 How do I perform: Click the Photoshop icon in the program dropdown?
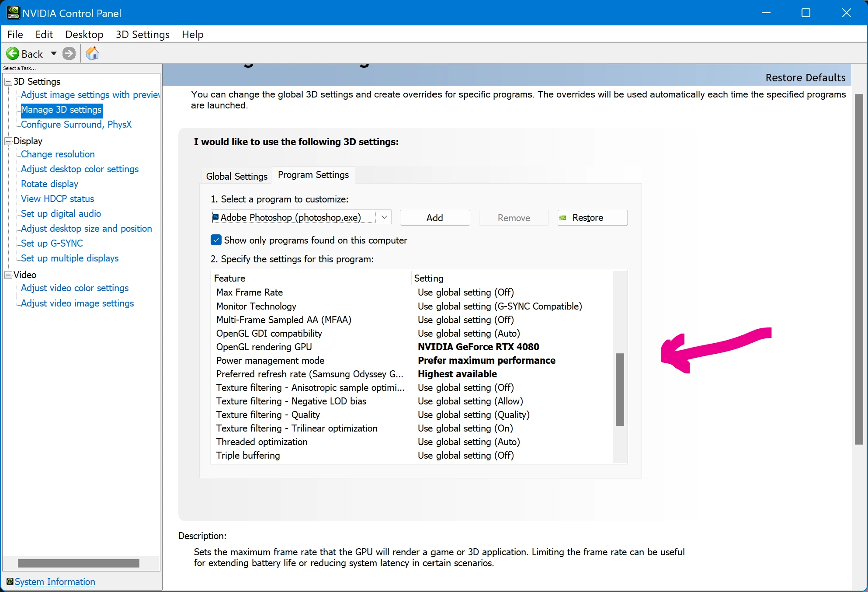point(215,217)
